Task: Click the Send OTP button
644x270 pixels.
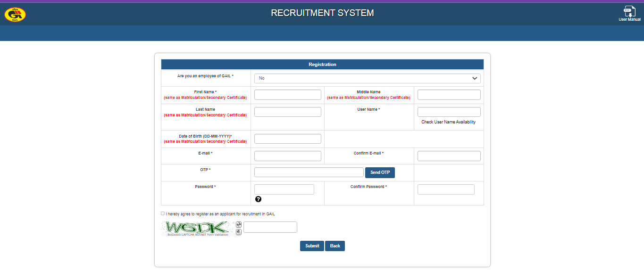Action: coord(380,172)
